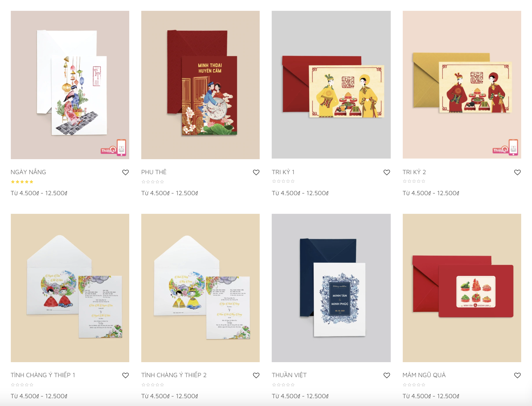Click heart icon beside TRI KỶ 2
The height and width of the screenshot is (406, 532).
pos(517,172)
